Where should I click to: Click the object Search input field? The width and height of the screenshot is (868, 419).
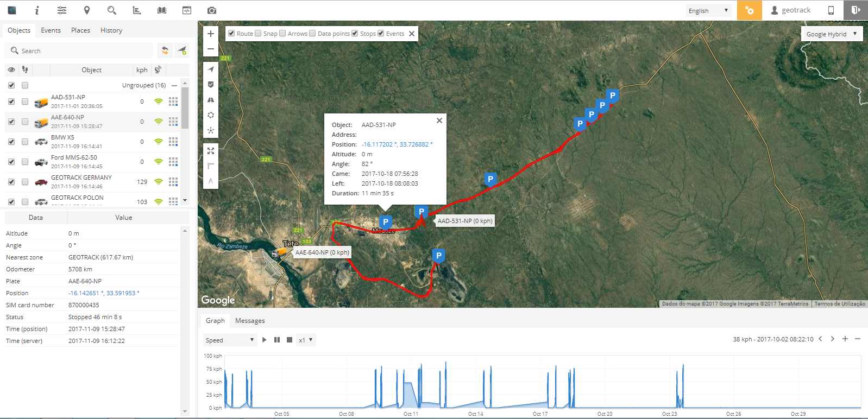pyautogui.click(x=81, y=50)
